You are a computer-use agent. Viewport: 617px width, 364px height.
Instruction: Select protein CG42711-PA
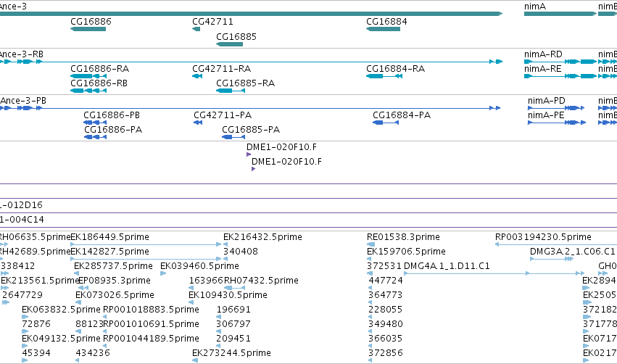[198, 123]
